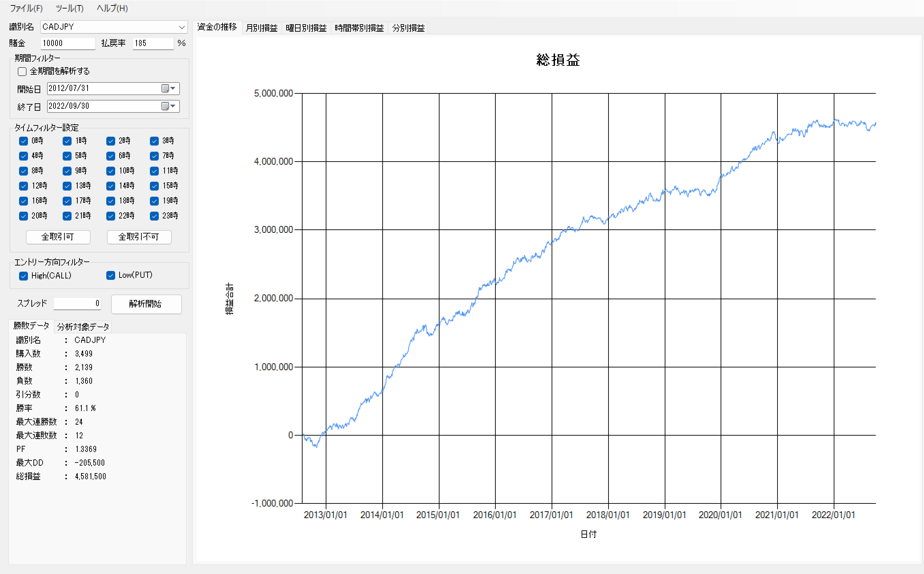Open the ファイル(F) menu

coord(26,9)
